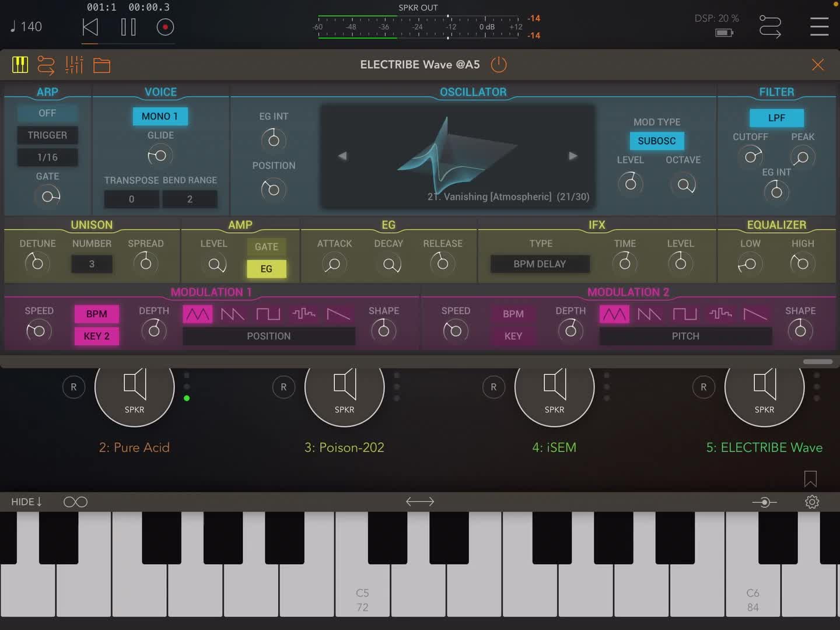Open the SUBOSC mod type selector

pyautogui.click(x=657, y=141)
